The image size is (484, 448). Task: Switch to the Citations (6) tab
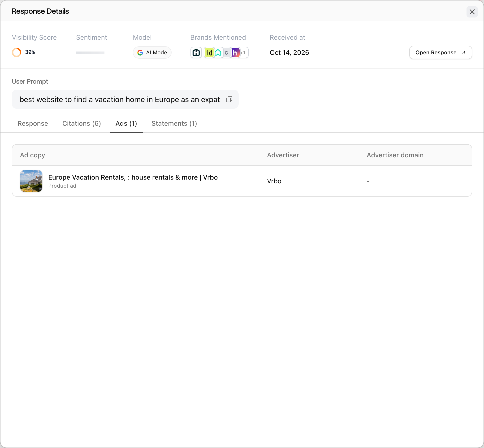pos(82,123)
